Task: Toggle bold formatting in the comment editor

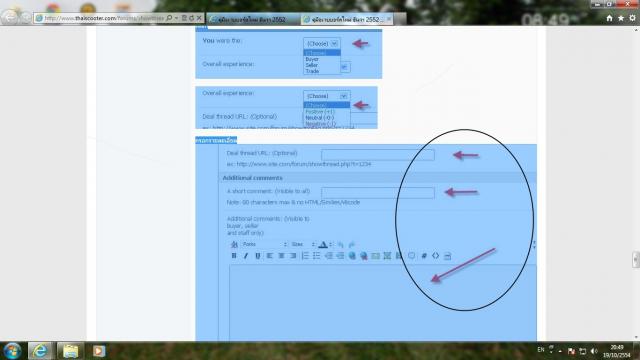Action: pyautogui.click(x=234, y=256)
